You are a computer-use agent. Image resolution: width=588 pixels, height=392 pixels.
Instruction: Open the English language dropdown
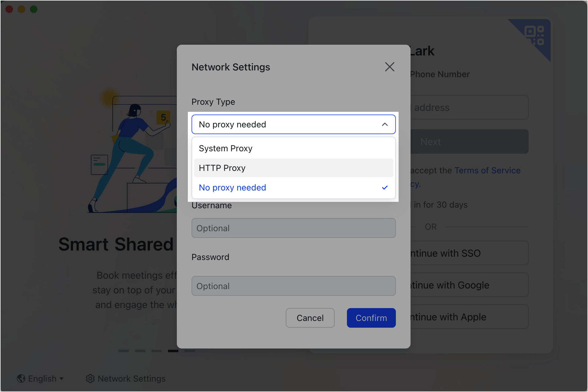(46, 379)
